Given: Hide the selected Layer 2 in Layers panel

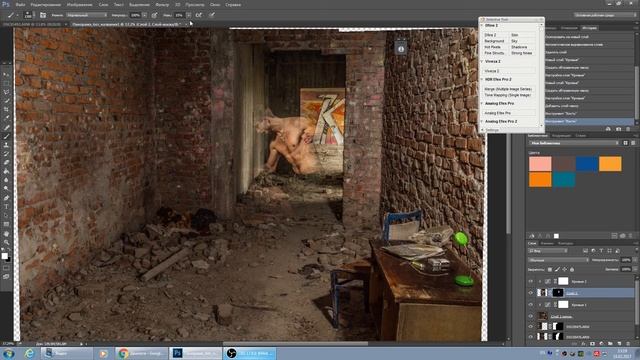Looking at the screenshot, I should point(531,293).
